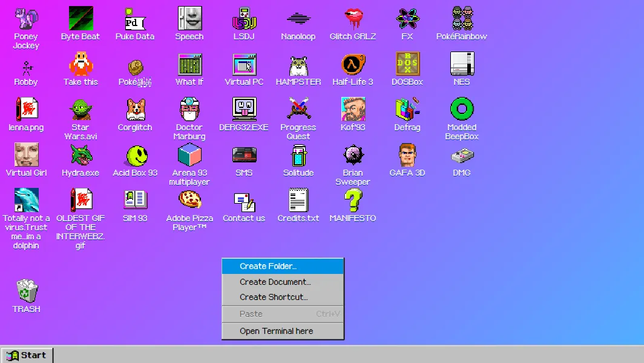Select the MANIFESTO question mark icon
Screen dimensions: 644x363
pos(353,201)
